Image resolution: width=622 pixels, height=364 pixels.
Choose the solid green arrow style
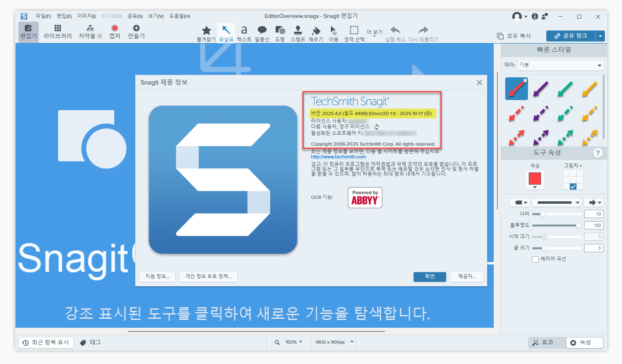565,89
